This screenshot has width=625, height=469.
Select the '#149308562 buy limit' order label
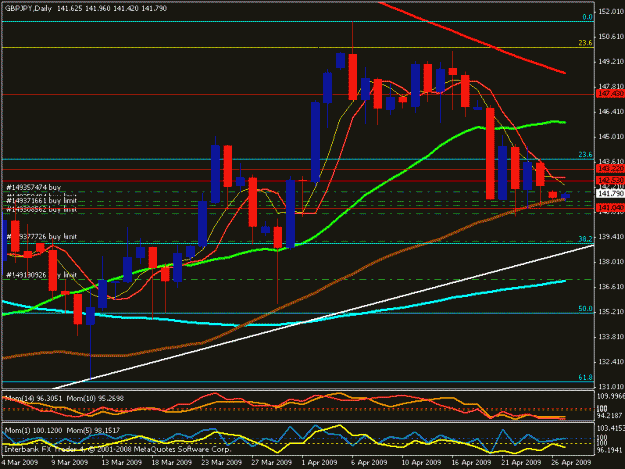(x=41, y=209)
